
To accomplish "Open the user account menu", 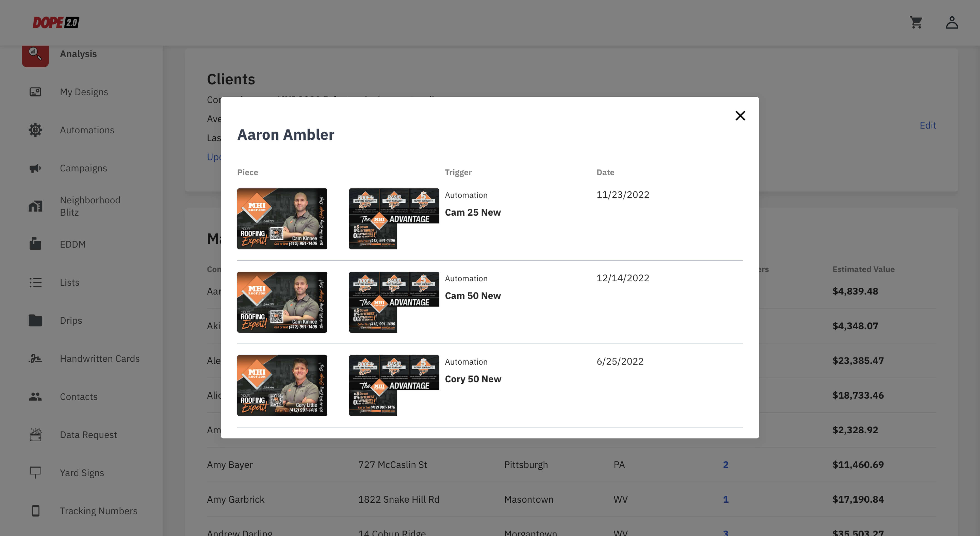I will (x=952, y=22).
